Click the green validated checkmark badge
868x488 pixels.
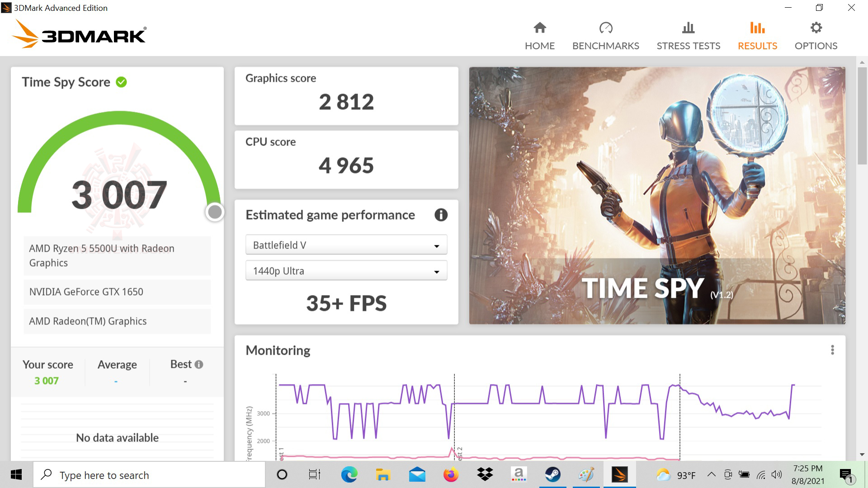click(x=121, y=82)
